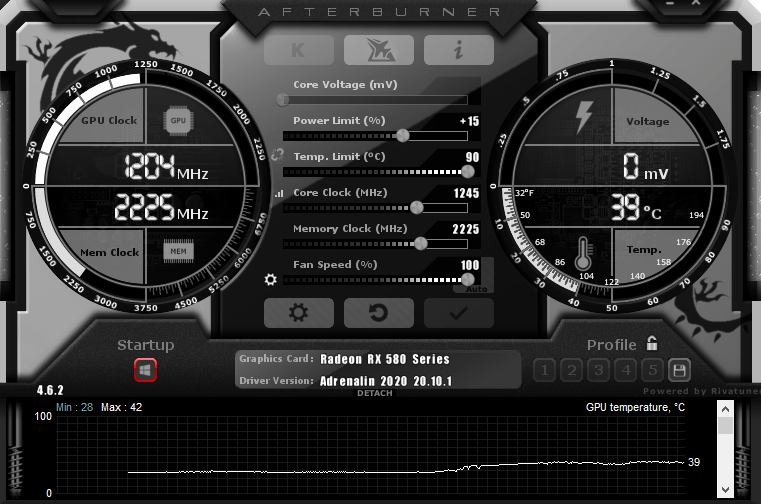This screenshot has height=504, width=761.
Task: Toggle the Auto fan speed button
Action: click(x=477, y=289)
